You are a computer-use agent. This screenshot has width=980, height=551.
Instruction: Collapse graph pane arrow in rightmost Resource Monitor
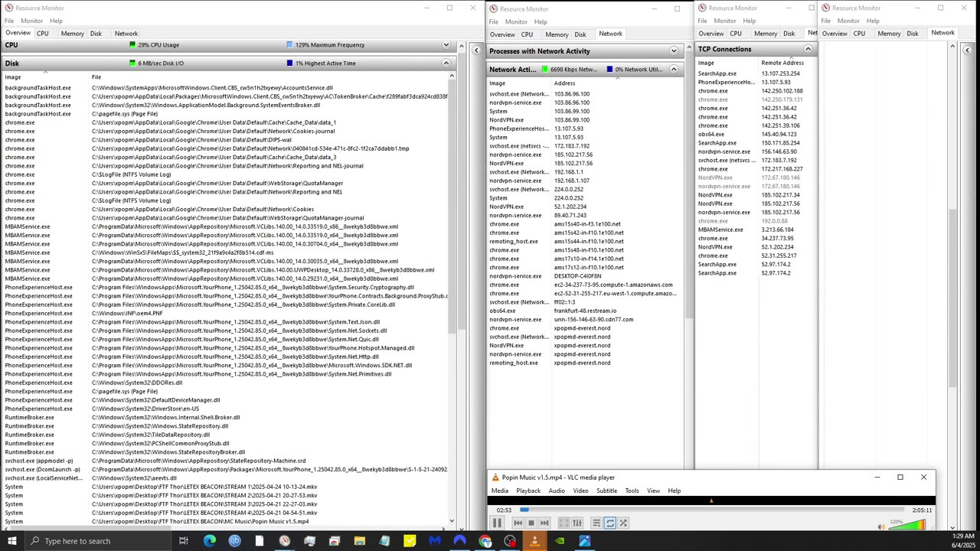tap(967, 51)
